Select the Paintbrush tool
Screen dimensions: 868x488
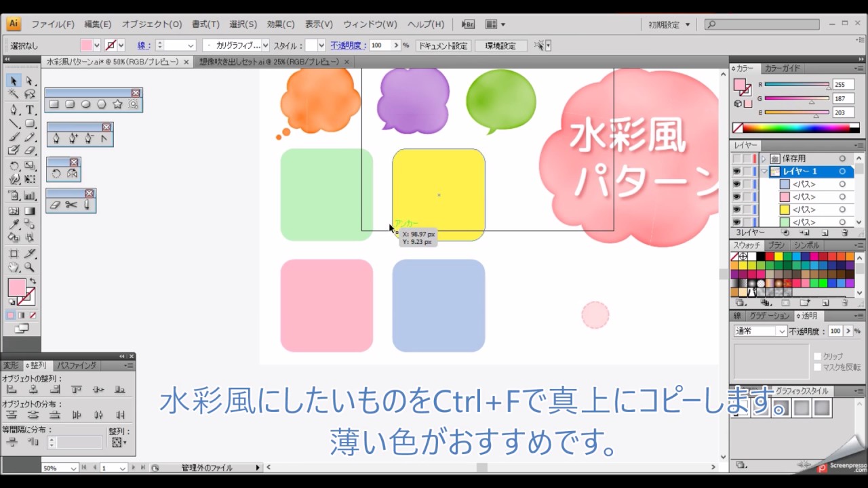point(14,138)
